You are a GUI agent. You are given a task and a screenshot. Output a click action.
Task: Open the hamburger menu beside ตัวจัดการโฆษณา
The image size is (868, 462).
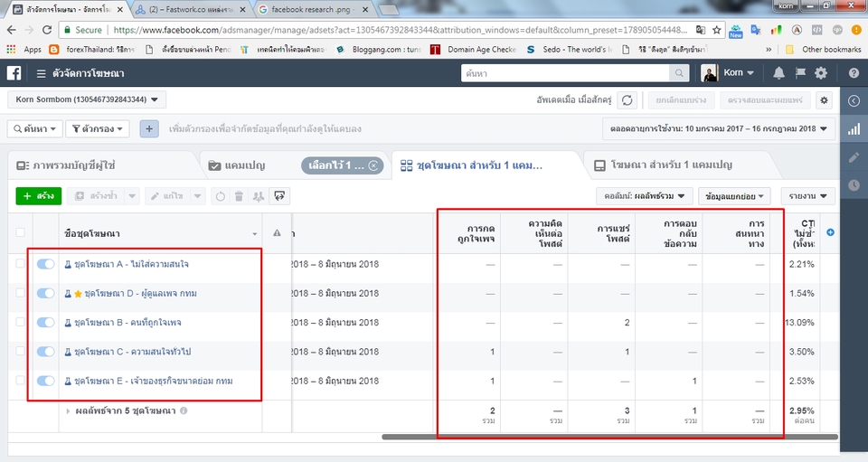pyautogui.click(x=41, y=73)
